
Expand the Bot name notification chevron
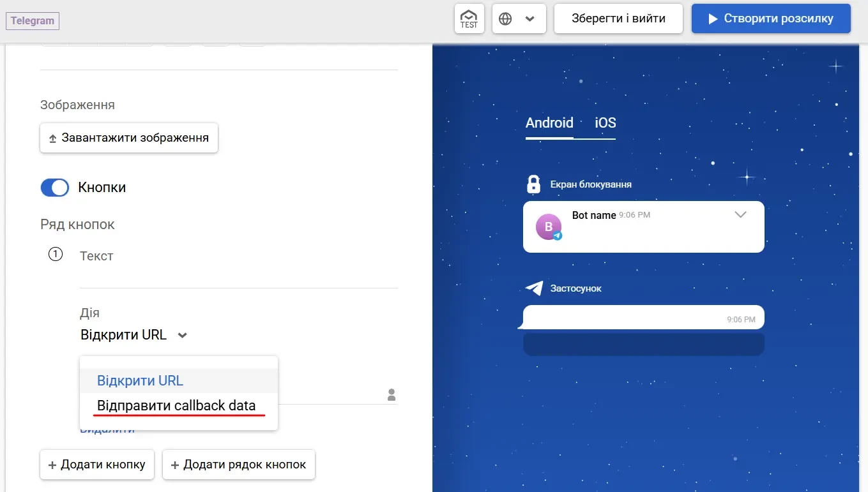click(740, 216)
